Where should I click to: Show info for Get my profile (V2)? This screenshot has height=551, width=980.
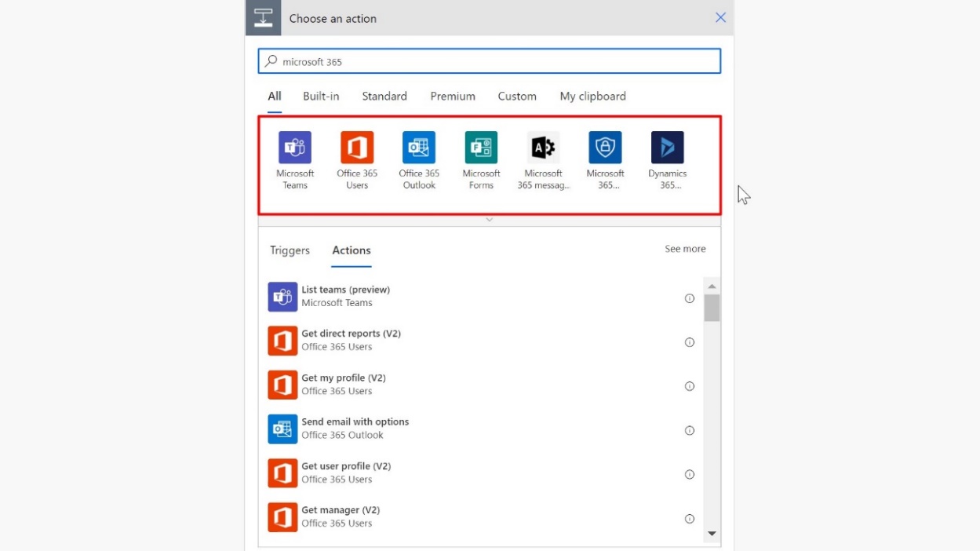[x=690, y=386]
